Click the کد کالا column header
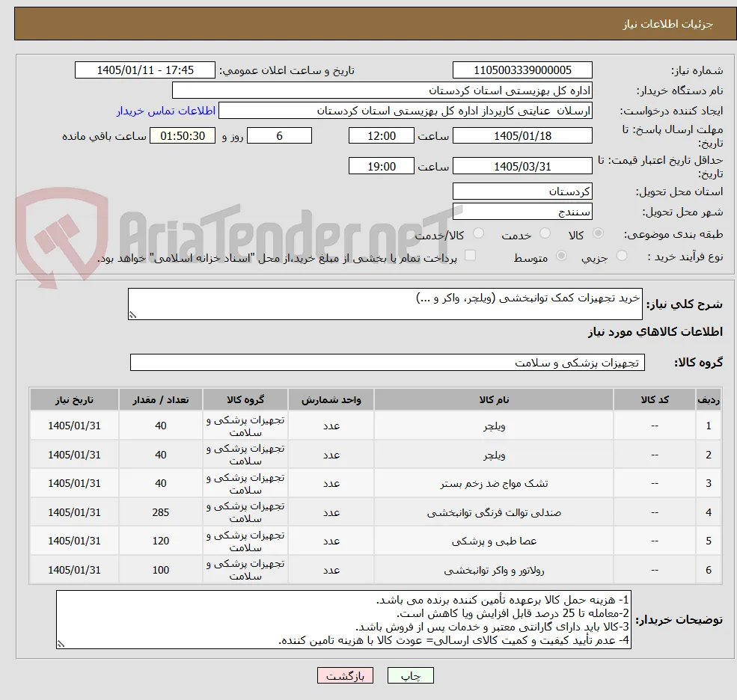 pos(654,400)
